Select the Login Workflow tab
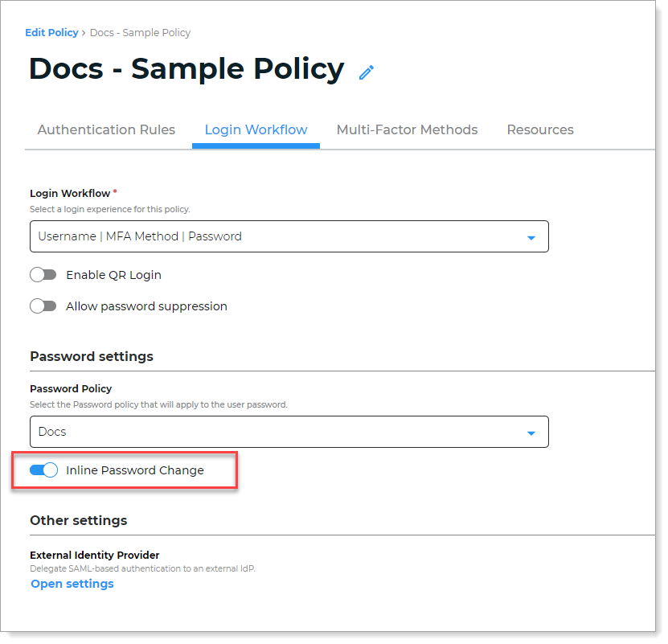668x644 pixels. [x=256, y=130]
